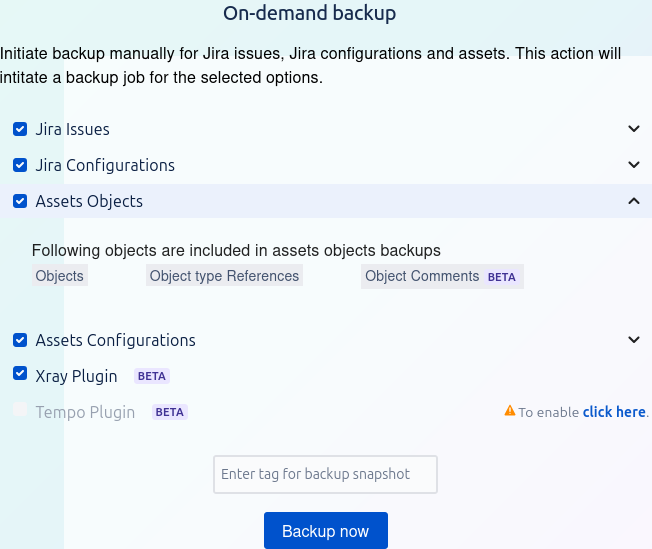Uncheck the Assets Configurations checkbox

[20, 340]
